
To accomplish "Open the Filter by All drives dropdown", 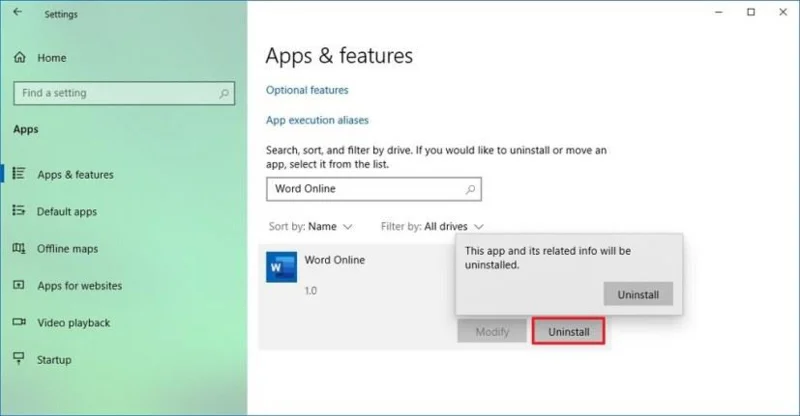I will click(x=432, y=227).
